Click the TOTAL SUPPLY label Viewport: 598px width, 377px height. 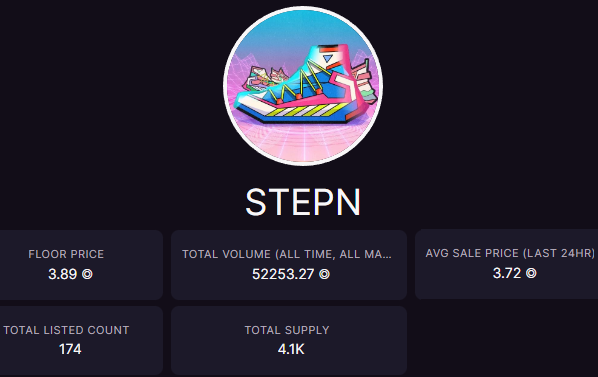[287, 330]
